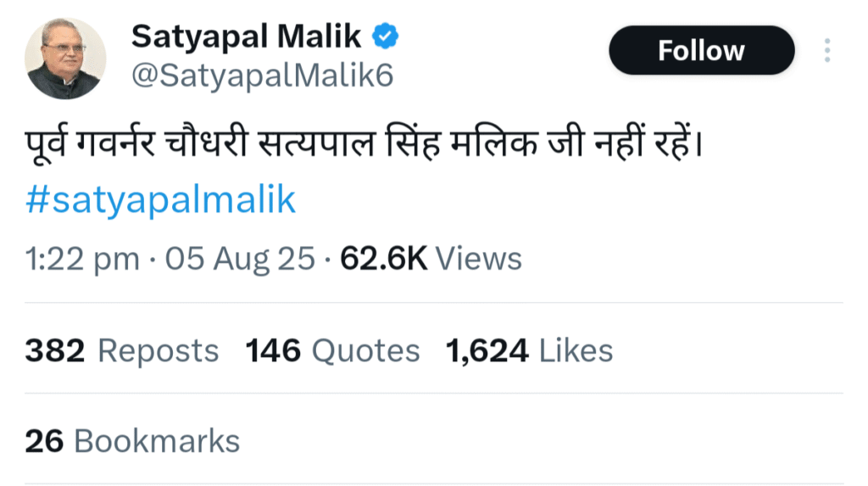
Task: Open Satyapal Malik's profile picture
Action: point(66,59)
